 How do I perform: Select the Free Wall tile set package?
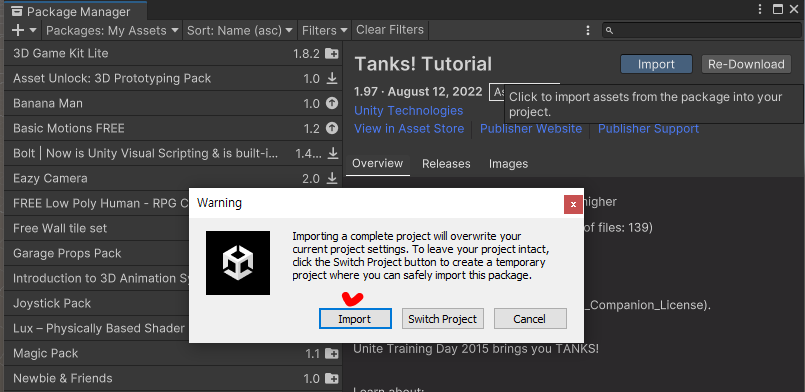[x=97, y=228]
